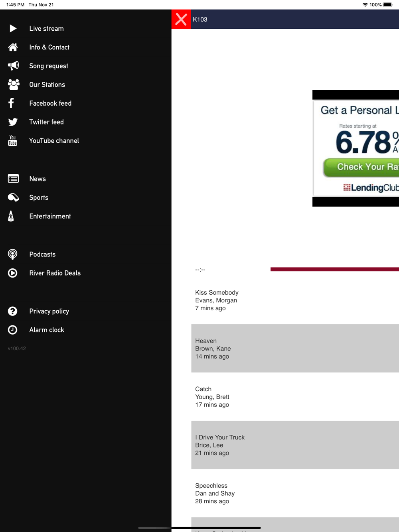Open Twitter feed menu entry

[x=46, y=122]
